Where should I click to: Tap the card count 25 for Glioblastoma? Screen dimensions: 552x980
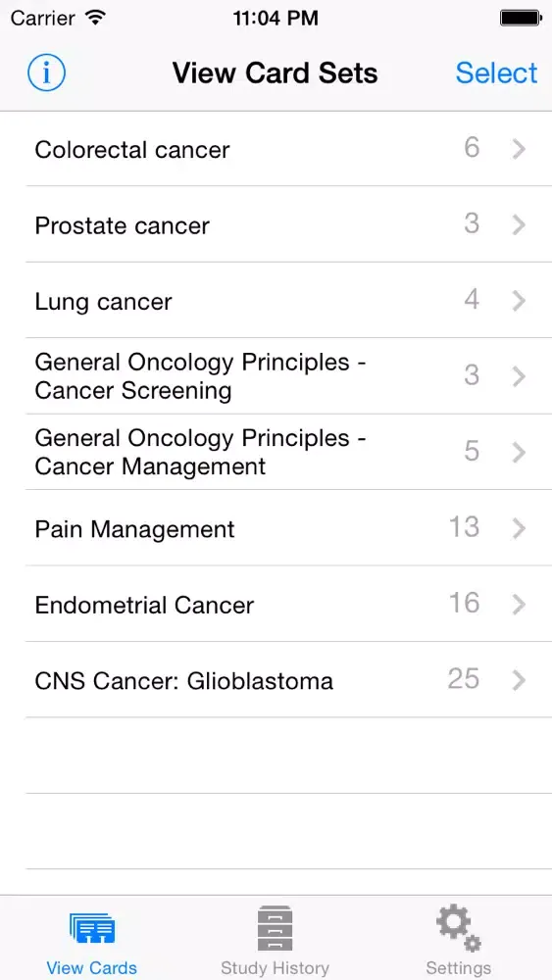464,679
